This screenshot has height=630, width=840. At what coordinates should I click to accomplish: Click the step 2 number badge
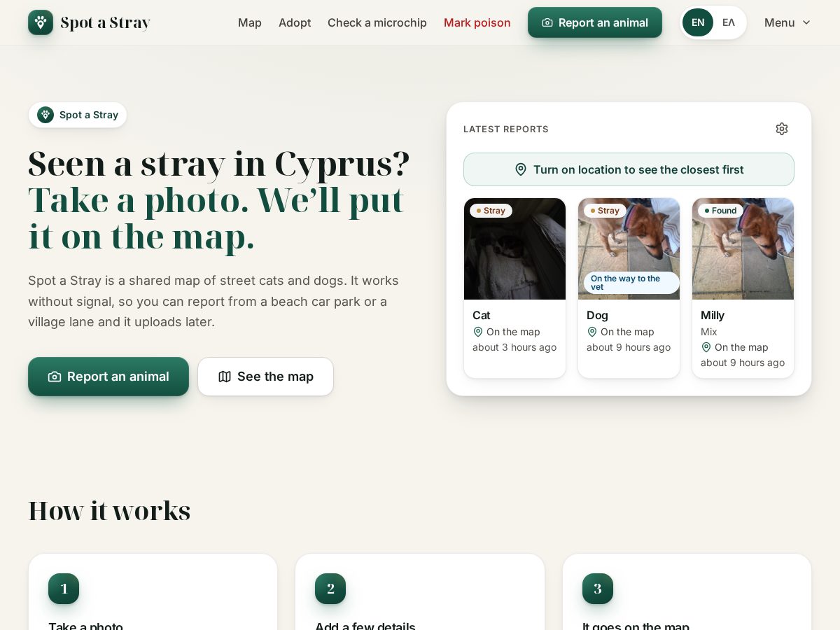point(330,589)
